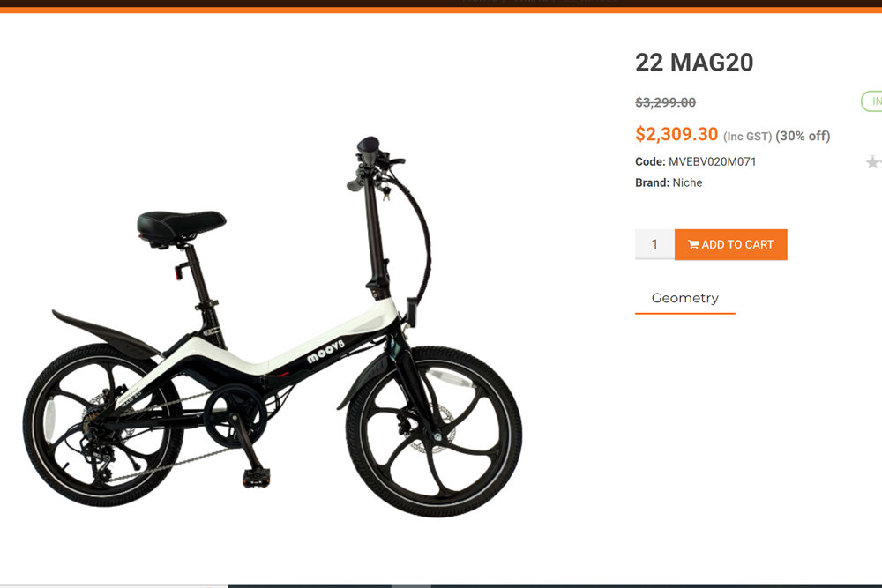882x588 pixels.
Task: Click the ADD TO CART button
Action: tap(730, 244)
